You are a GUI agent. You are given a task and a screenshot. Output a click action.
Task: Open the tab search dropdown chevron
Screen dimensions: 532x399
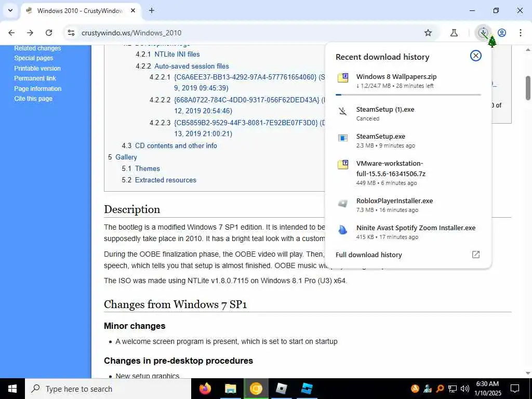click(10, 10)
